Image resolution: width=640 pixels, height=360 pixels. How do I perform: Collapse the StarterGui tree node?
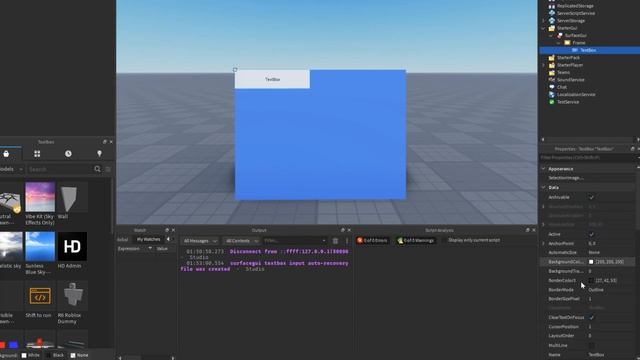[x=543, y=28]
